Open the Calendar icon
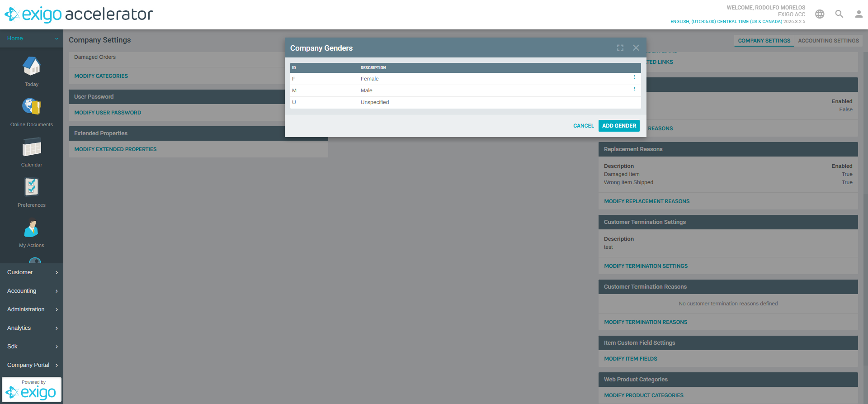 [x=32, y=147]
